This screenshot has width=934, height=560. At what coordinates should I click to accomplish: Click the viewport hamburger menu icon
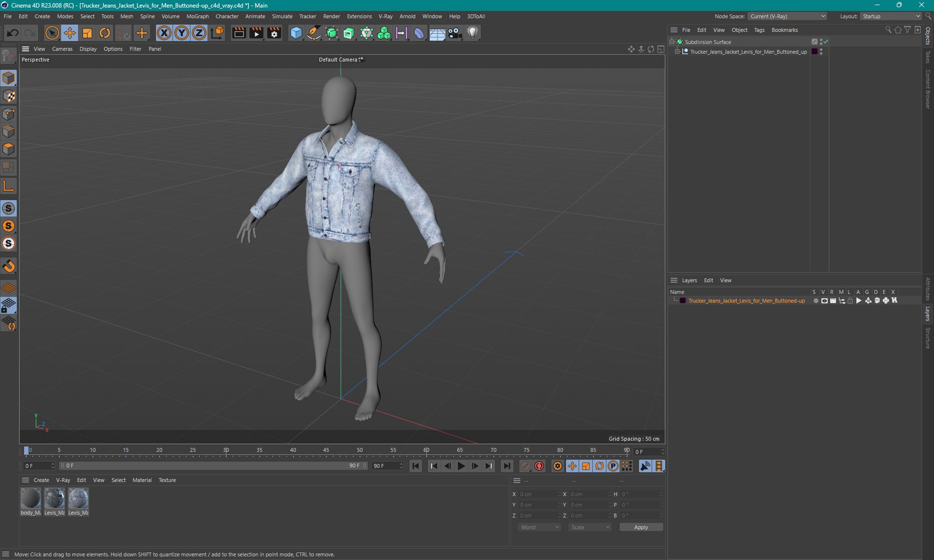click(x=25, y=49)
